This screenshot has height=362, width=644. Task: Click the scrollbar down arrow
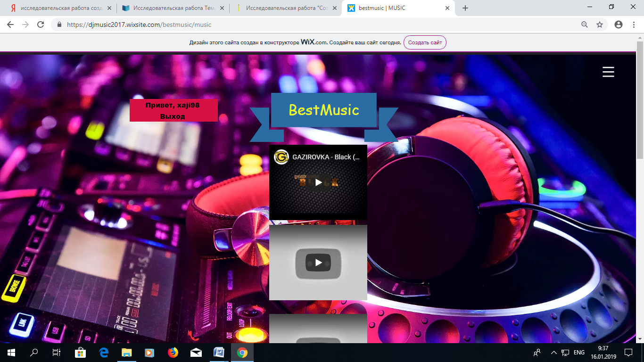point(640,338)
